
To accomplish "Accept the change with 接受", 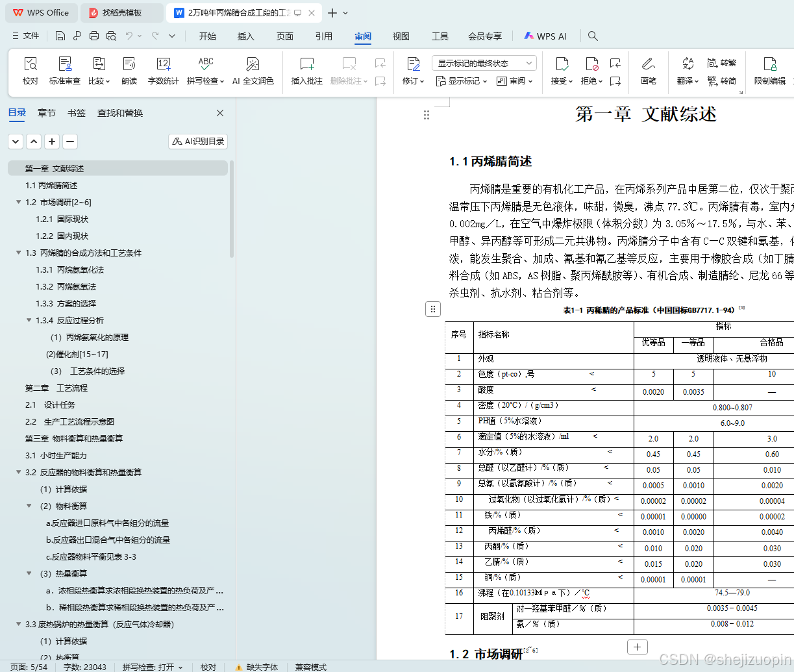I will click(562, 71).
